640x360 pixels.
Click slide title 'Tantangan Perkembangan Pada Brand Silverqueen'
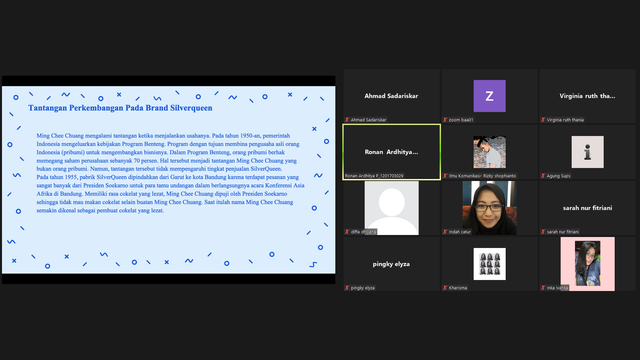click(120, 108)
